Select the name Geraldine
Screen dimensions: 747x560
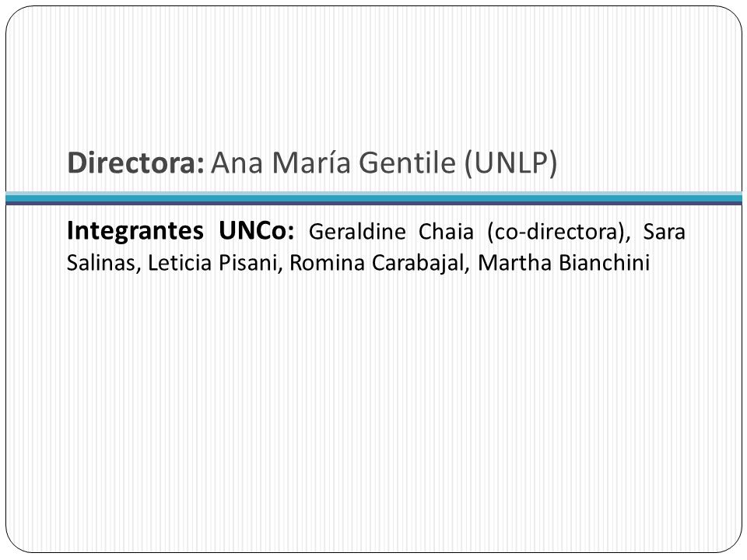click(357, 232)
